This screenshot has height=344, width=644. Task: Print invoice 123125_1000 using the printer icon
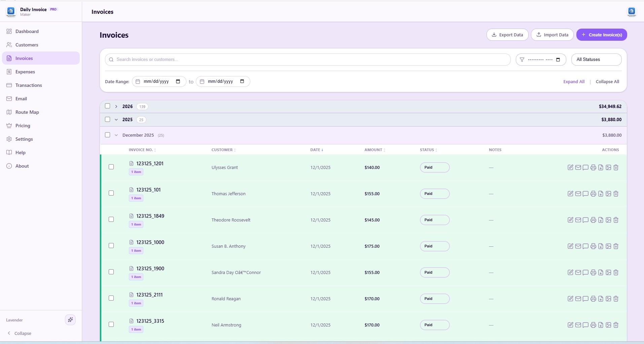point(593,246)
